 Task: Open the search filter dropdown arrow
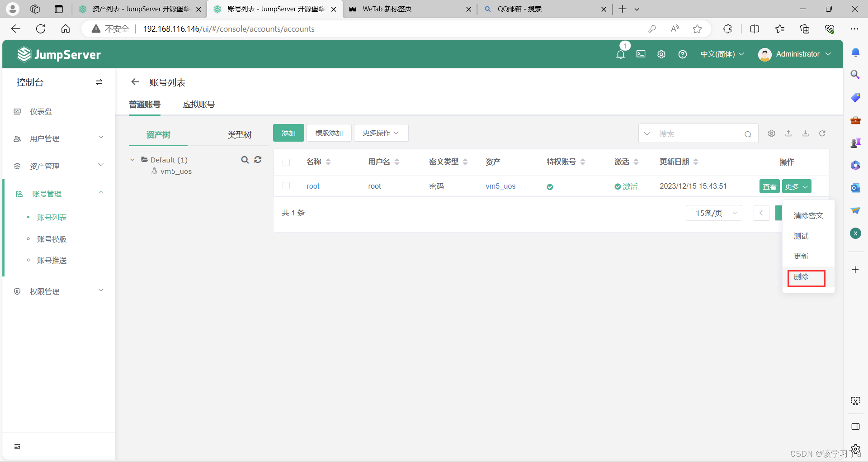click(x=647, y=134)
